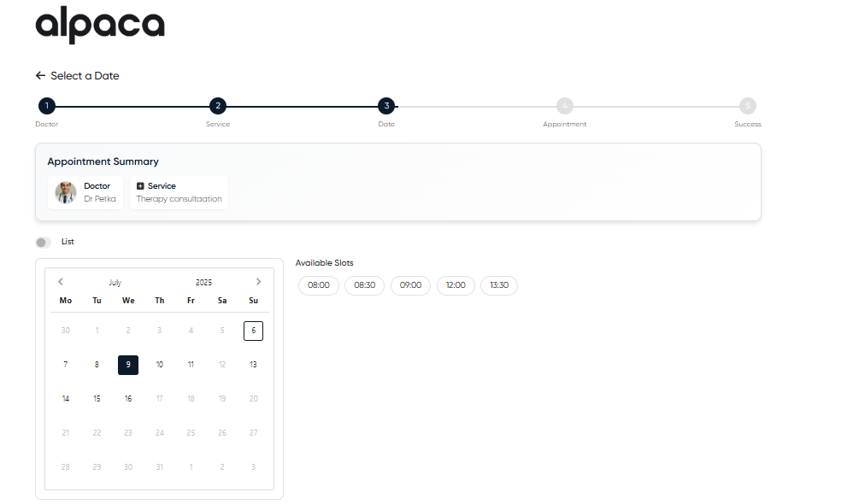Select July 6 in the calendar
Image resolution: width=853 pixels, height=504 pixels.
tap(253, 331)
